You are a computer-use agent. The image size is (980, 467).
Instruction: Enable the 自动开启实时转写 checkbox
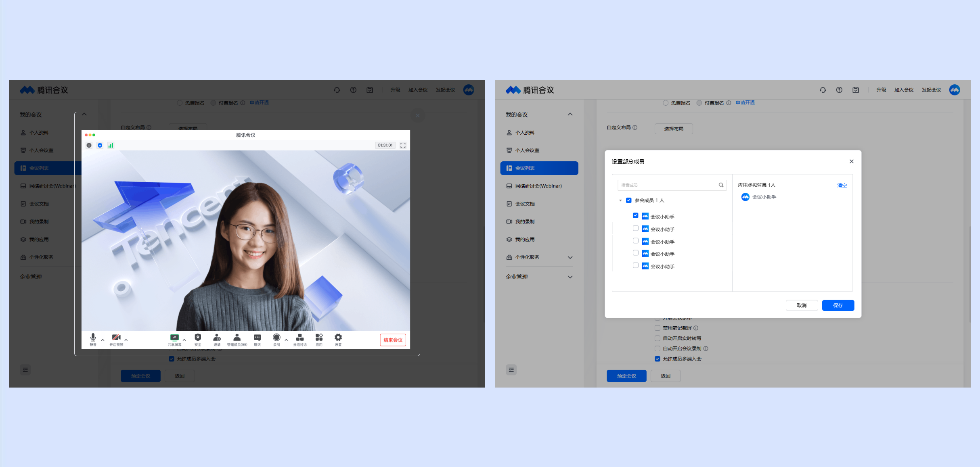[658, 338]
